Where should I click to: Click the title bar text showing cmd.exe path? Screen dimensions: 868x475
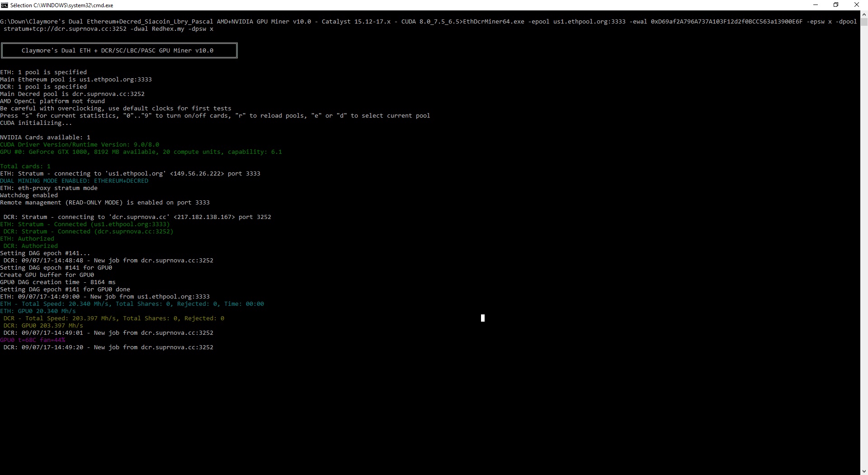(x=61, y=5)
